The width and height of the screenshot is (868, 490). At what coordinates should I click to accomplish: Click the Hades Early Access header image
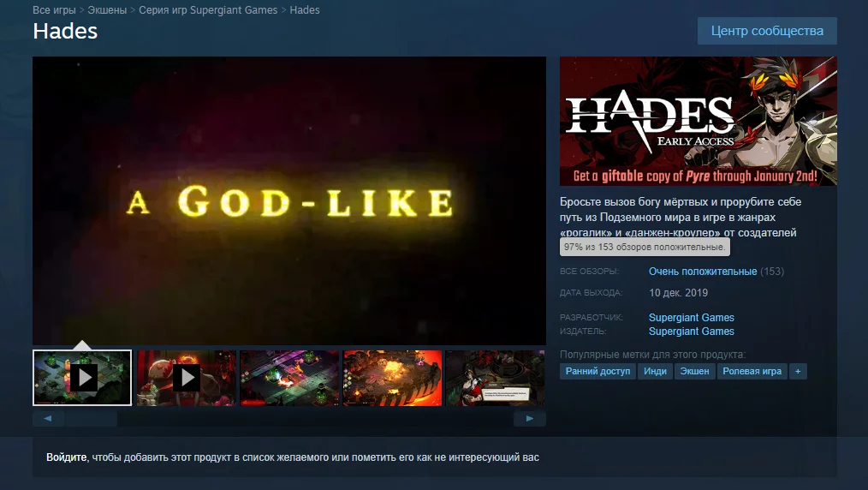(698, 121)
